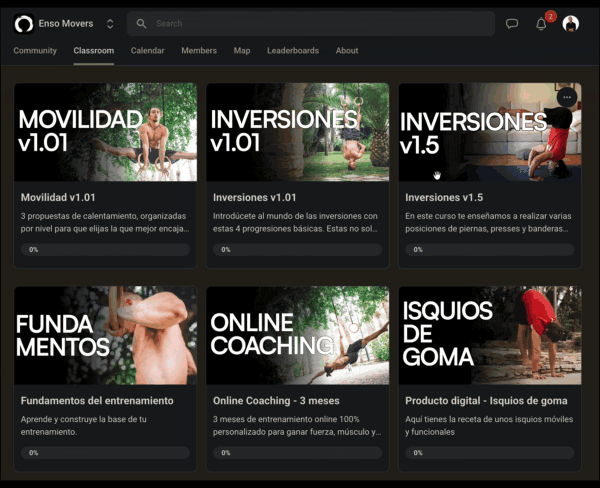The image size is (600, 488).
Task: Open the Isquios de Goma thumbnail
Action: (x=490, y=335)
